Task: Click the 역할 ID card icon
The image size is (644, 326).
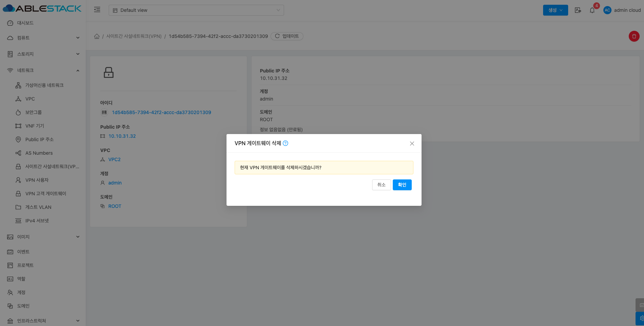Action: click(10, 279)
